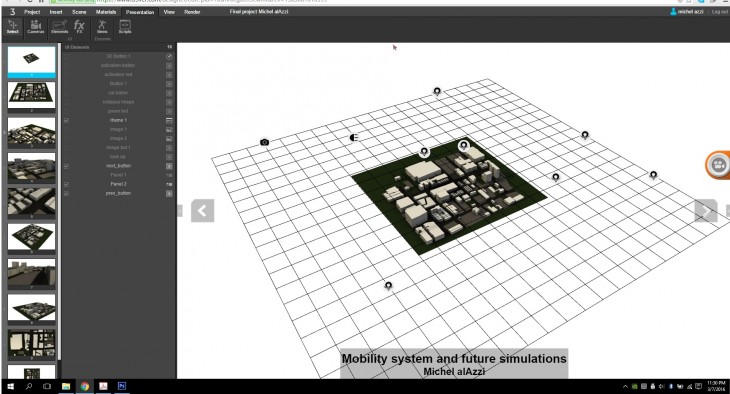Click the camera marker in the viewport
The image size is (730, 394).
264,142
